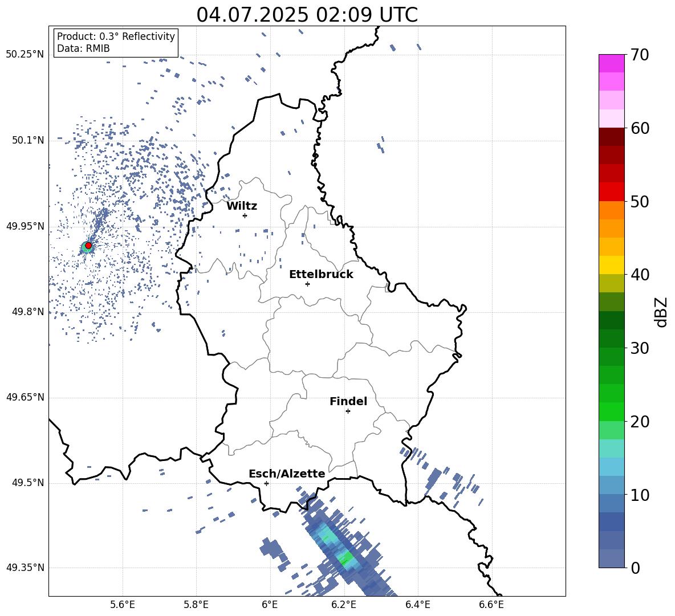The width and height of the screenshot is (675, 616).
Task: Click the 5.6°E longitude label
Action: [123, 605]
